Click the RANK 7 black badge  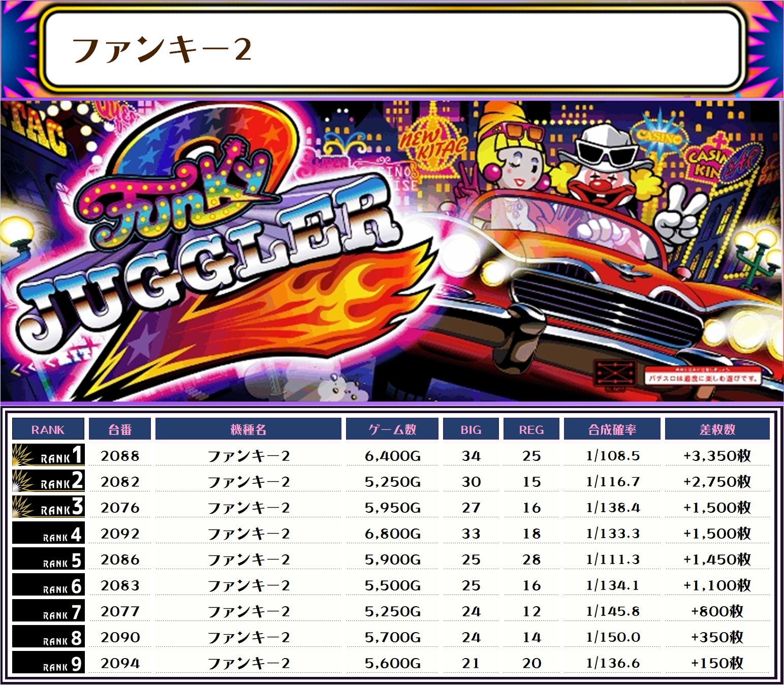tap(48, 611)
